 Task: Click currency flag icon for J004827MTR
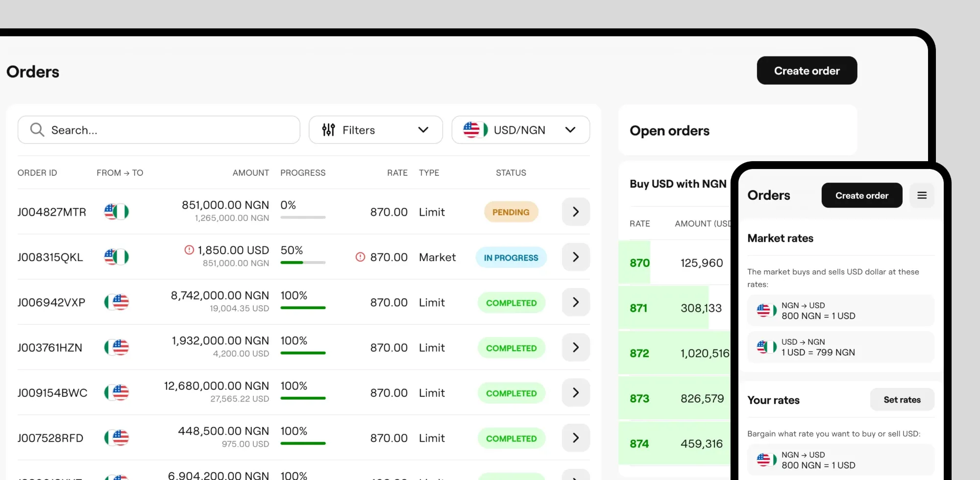[117, 212]
